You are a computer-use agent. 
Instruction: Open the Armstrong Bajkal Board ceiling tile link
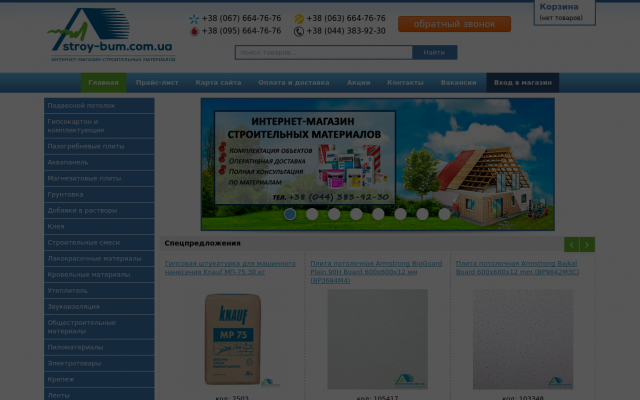point(518,268)
